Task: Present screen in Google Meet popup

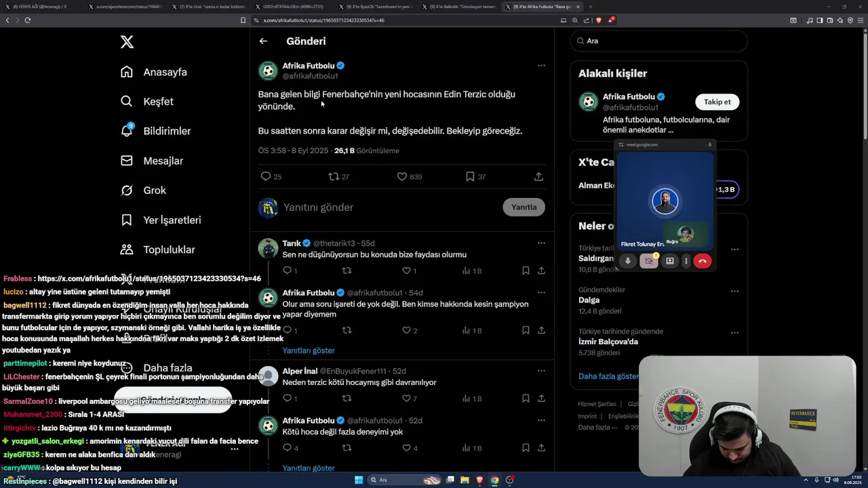Action: point(670,261)
